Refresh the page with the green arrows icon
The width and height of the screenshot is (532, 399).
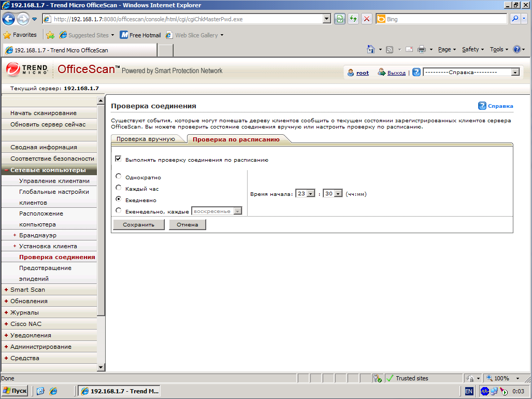(353, 19)
